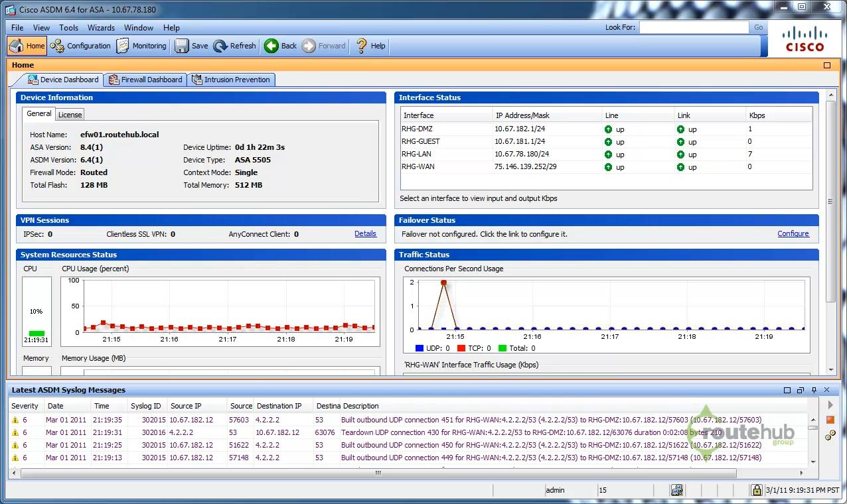
Task: Click the green Total legend swatch
Action: click(502, 348)
